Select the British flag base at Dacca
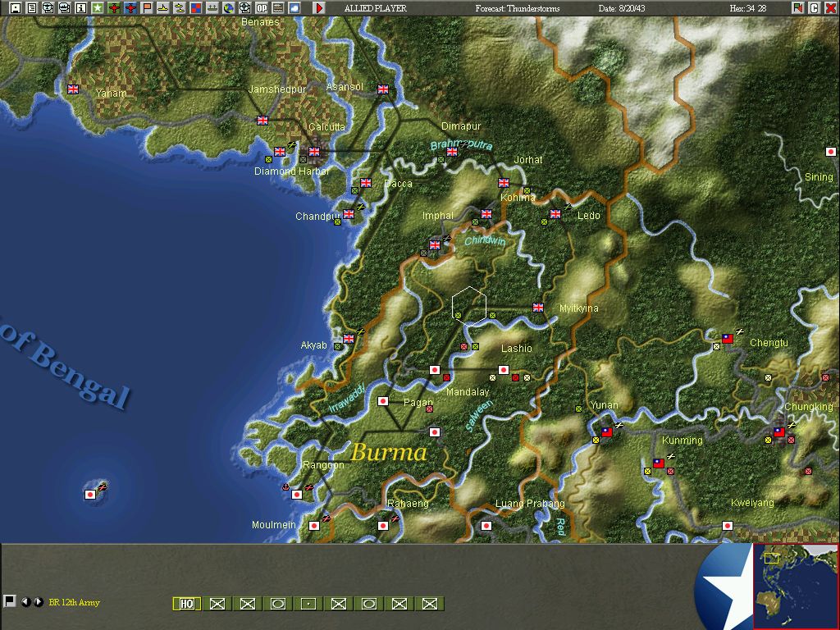The image size is (840, 630). 366,183
